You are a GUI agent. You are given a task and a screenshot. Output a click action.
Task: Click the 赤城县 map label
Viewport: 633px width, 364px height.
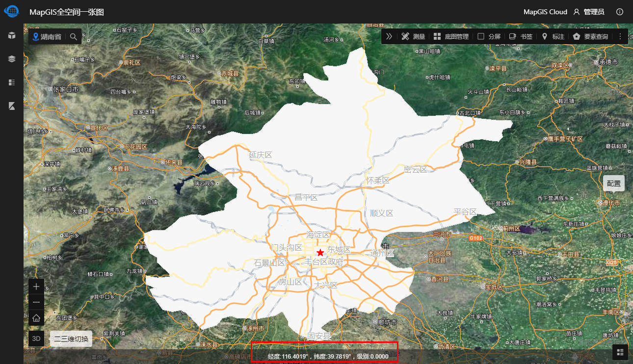[x=230, y=73]
